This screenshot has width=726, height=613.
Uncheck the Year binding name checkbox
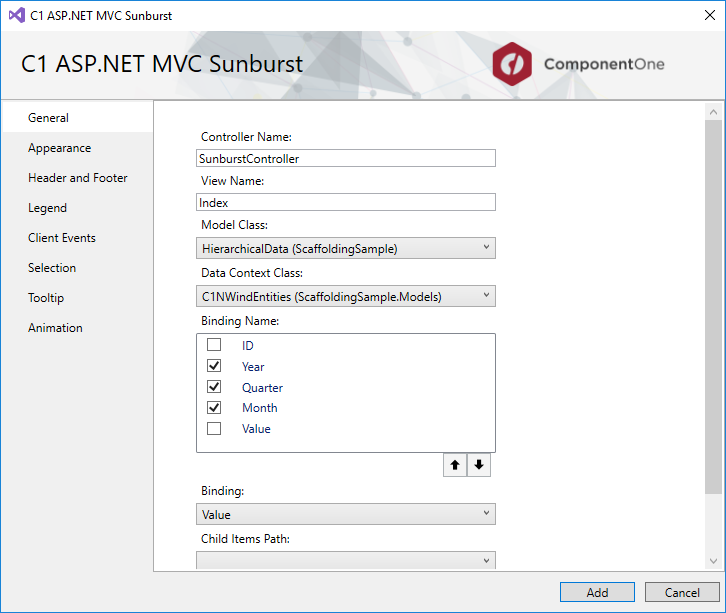tap(214, 366)
